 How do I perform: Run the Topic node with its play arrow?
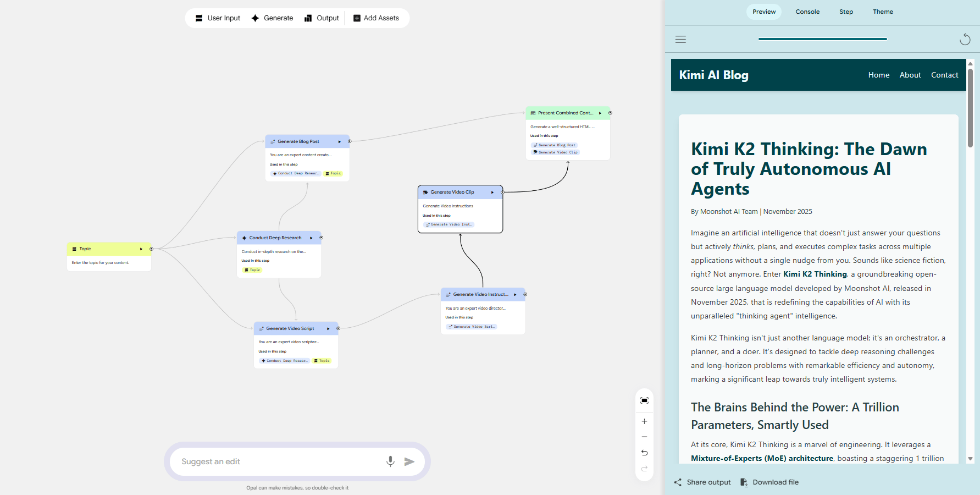click(x=141, y=249)
